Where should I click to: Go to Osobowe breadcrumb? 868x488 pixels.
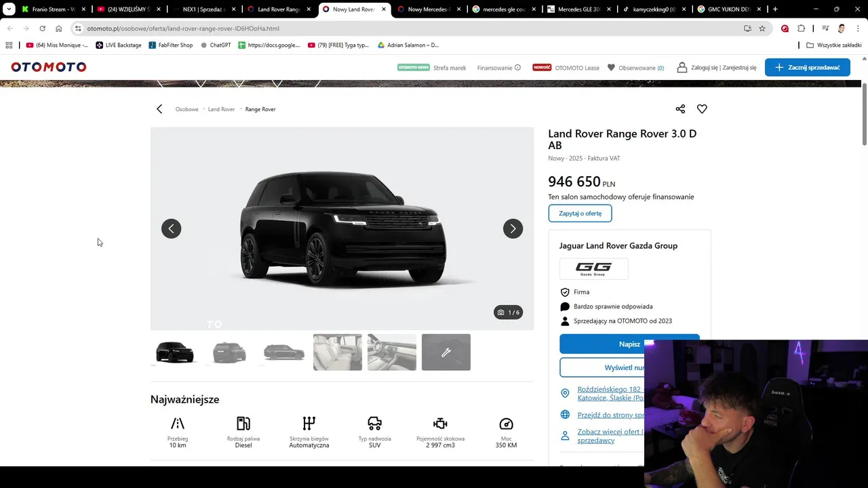[x=187, y=109]
